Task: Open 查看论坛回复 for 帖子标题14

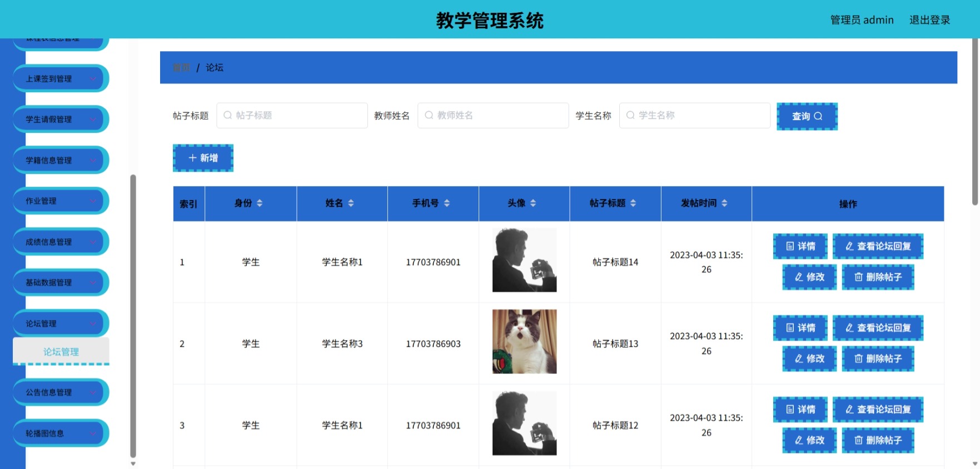Action: click(x=878, y=246)
